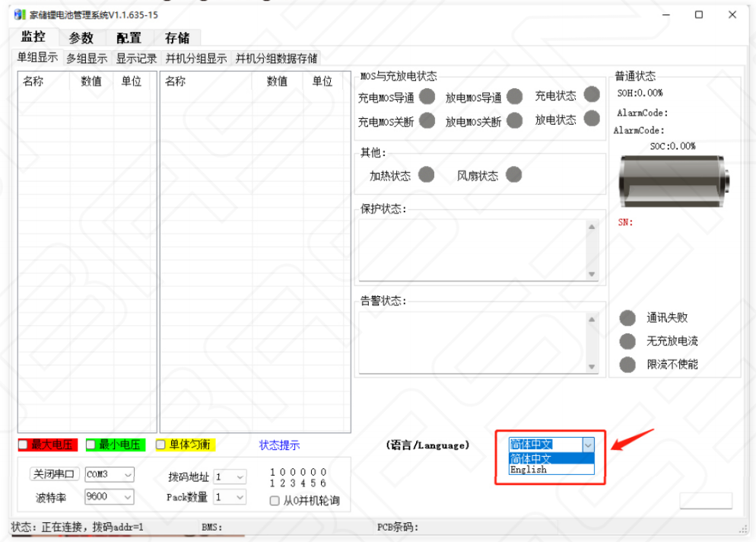Click the battery SOC image
Screen dimensions: 756x542
click(x=673, y=180)
